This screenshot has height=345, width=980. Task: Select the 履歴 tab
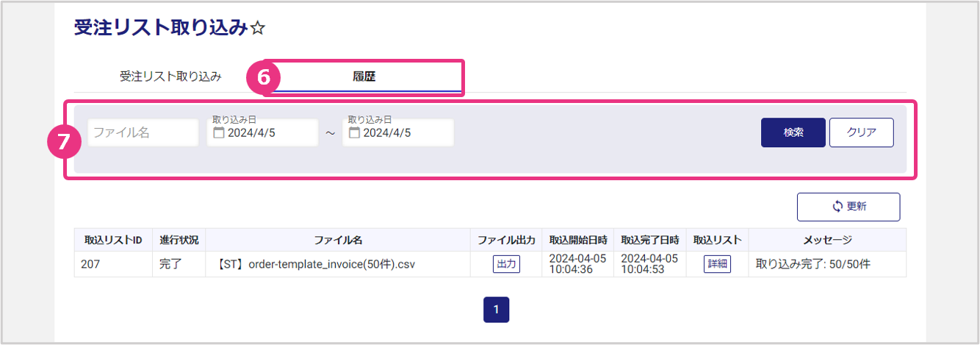pyautogui.click(x=364, y=77)
